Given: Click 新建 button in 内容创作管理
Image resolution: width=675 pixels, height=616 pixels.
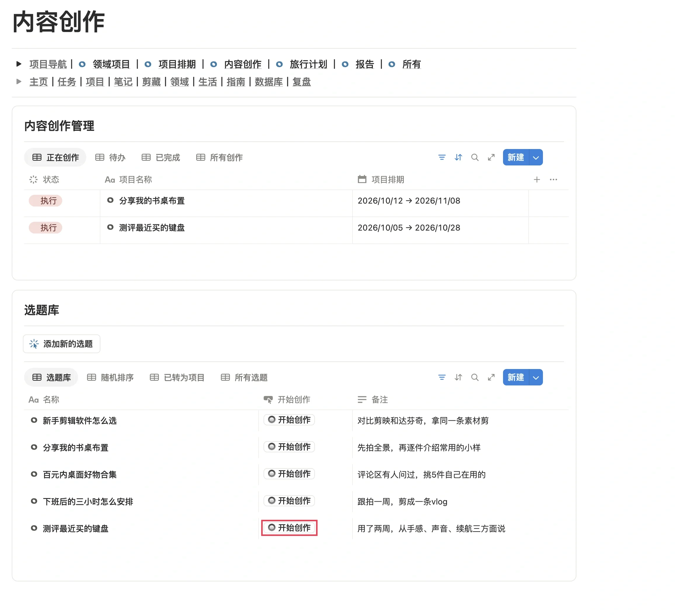Looking at the screenshot, I should (x=516, y=157).
